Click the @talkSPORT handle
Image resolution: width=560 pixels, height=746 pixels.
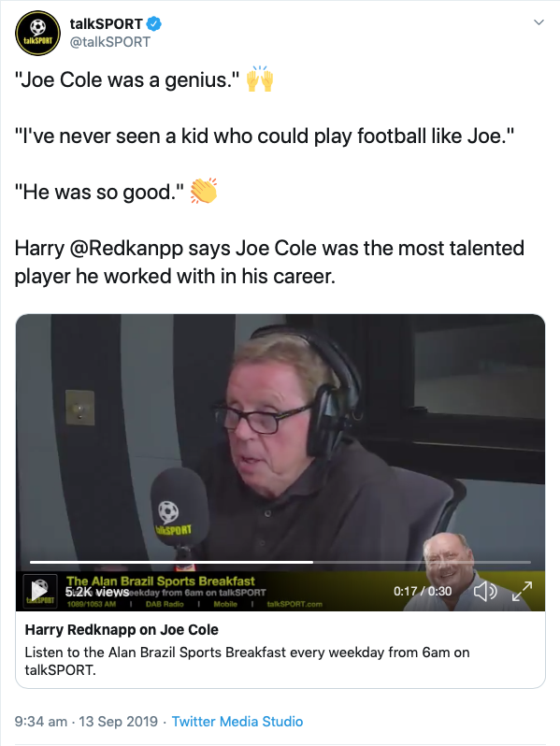pyautogui.click(x=110, y=42)
